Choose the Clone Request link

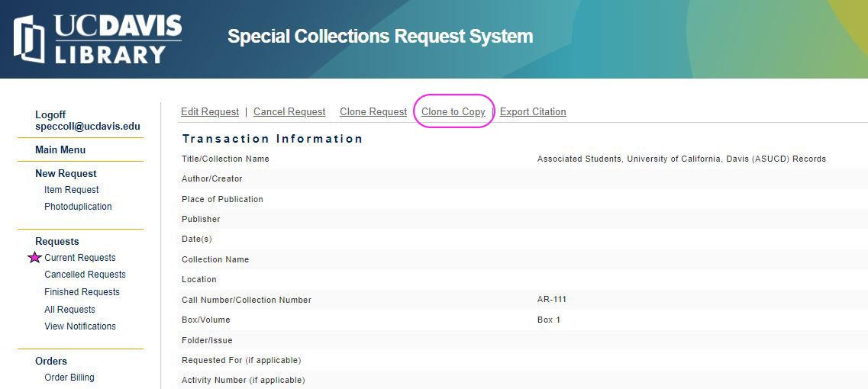pyautogui.click(x=373, y=112)
